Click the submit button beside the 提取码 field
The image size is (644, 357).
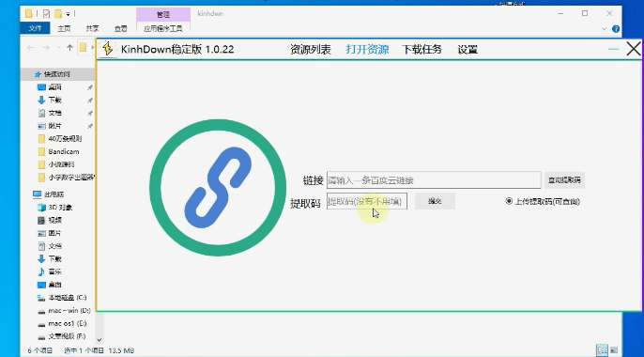[435, 201]
